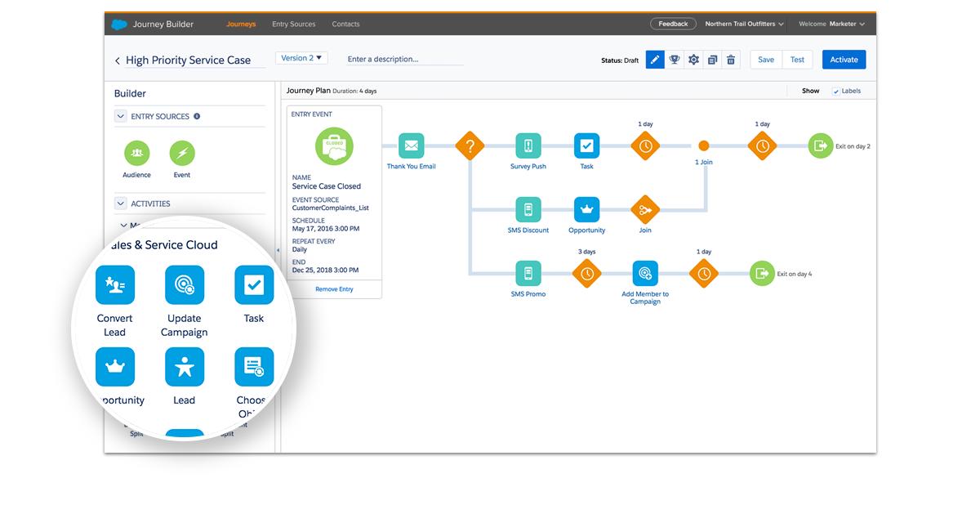Viewport: 980px width, 523px height.
Task: Toggle the Labels checkbox
Action: pos(835,92)
